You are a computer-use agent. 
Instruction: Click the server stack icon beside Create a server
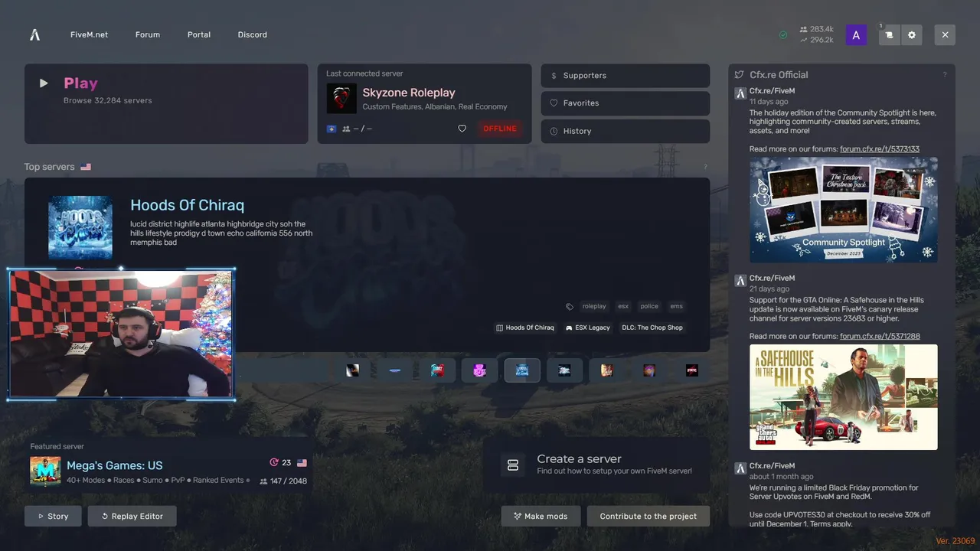click(x=513, y=465)
